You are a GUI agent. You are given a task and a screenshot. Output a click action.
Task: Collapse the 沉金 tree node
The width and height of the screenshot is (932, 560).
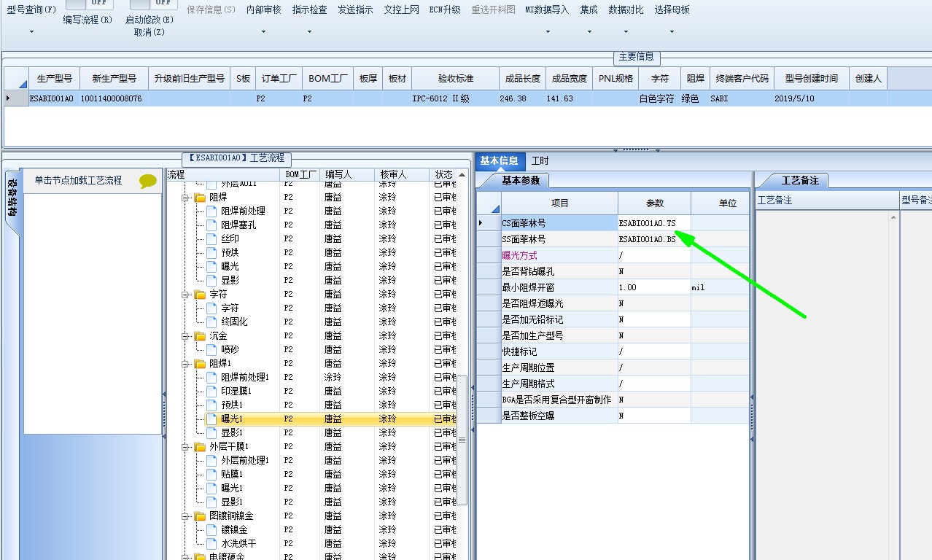pos(185,336)
